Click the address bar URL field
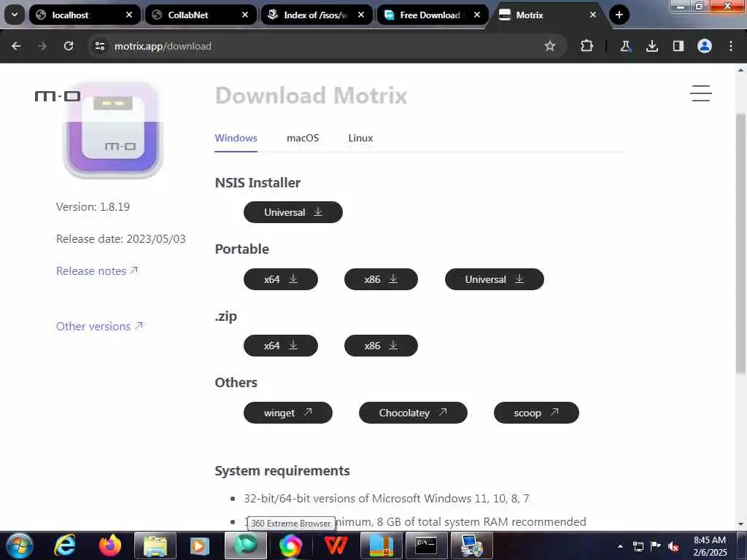Screen dimensions: 747x560 326,46
